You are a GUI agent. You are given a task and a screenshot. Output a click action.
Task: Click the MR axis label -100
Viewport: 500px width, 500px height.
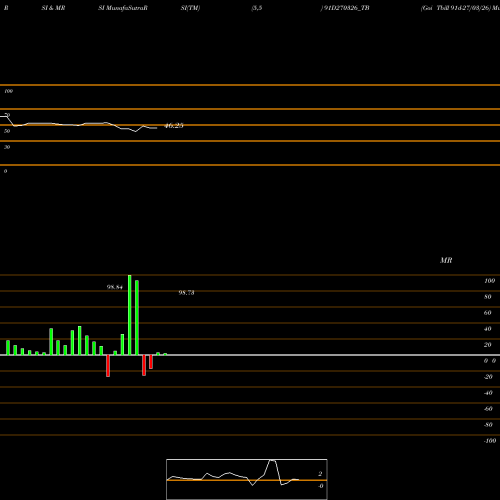[x=490, y=441]
